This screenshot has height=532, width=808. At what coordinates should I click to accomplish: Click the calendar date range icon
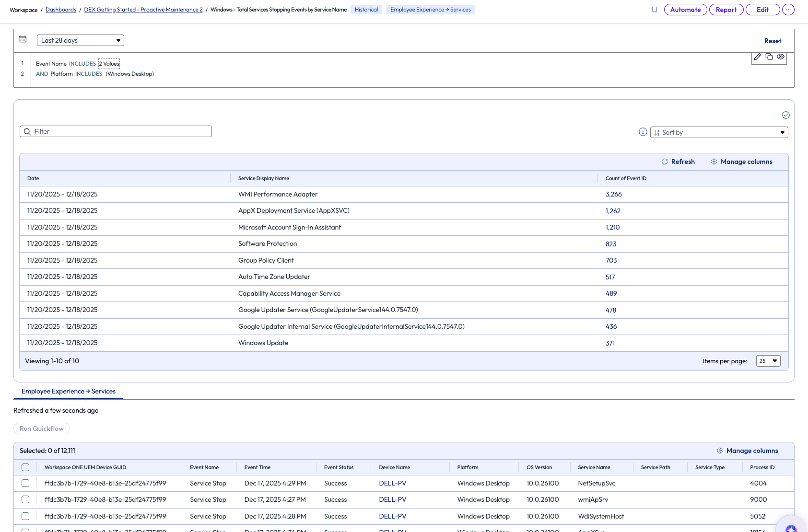coord(23,39)
